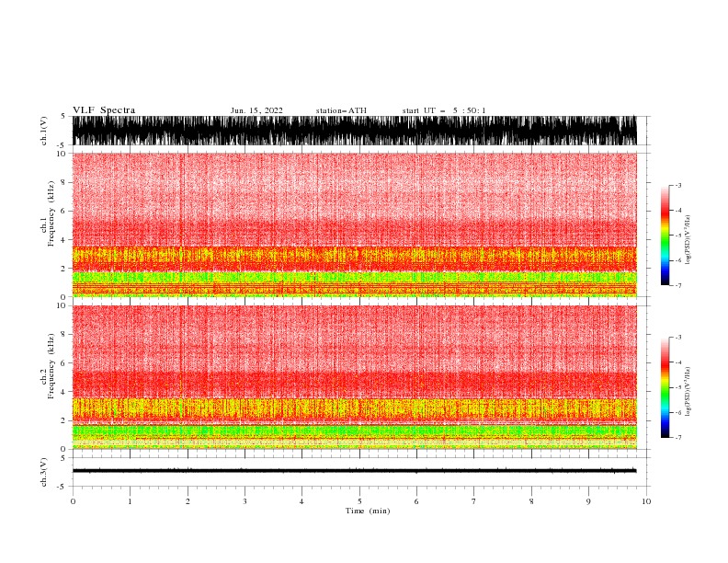The image size is (728, 563).
Task: Click time axis tick label '0'
Action: (x=73, y=501)
